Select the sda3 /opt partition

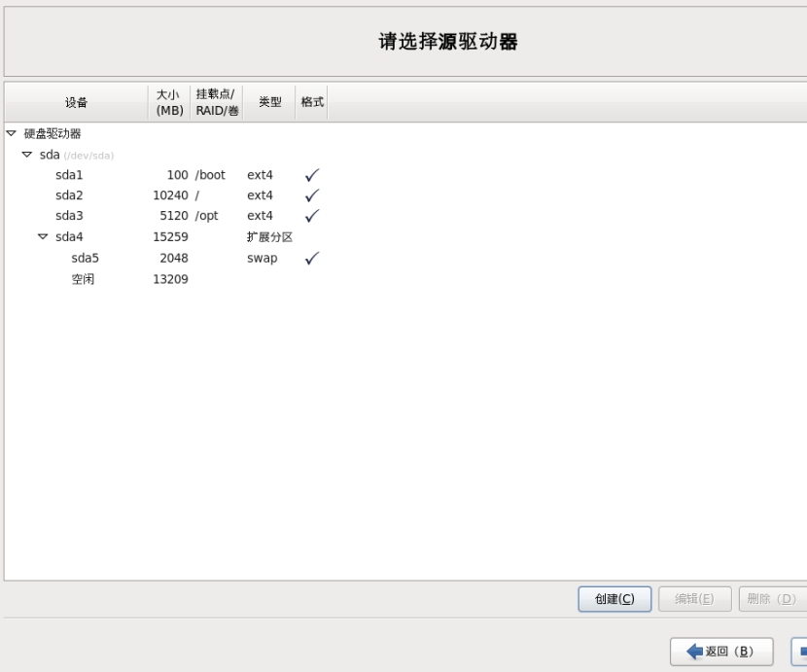click(x=70, y=216)
